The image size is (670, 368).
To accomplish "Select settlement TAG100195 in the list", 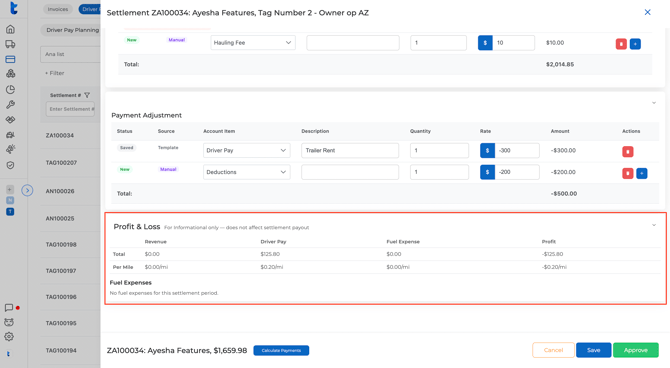I will point(61,323).
